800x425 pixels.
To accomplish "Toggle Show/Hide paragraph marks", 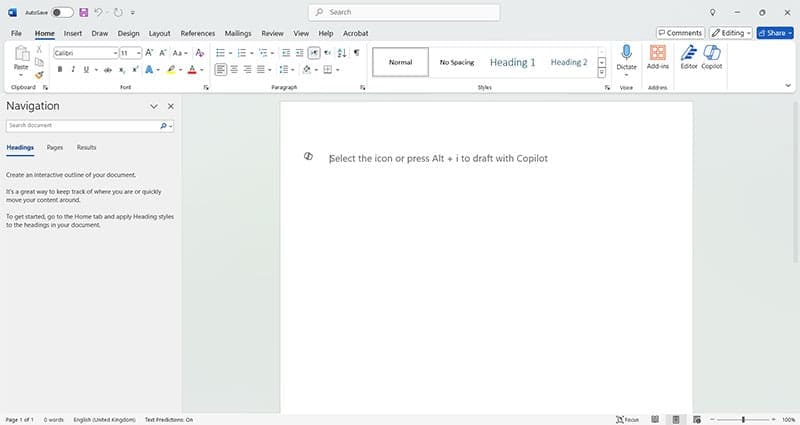I will click(x=356, y=52).
